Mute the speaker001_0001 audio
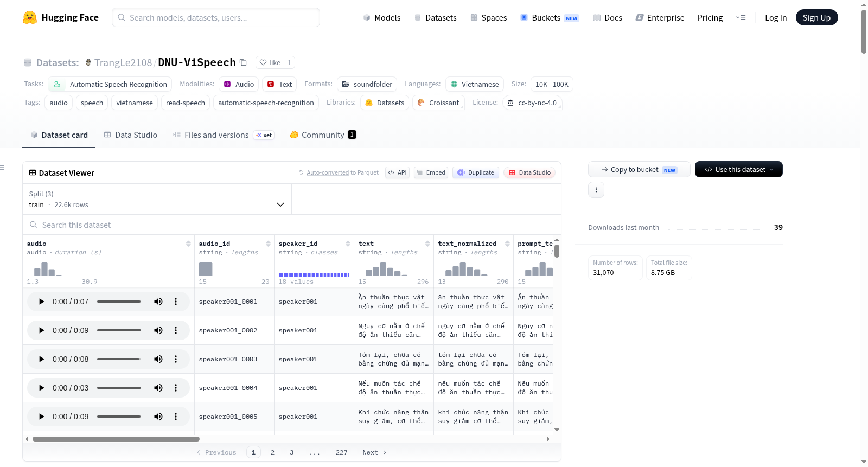868x467 pixels. pos(158,302)
